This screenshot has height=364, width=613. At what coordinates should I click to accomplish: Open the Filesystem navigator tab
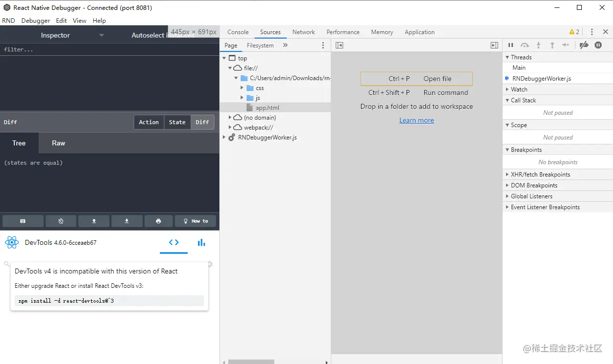(x=260, y=45)
